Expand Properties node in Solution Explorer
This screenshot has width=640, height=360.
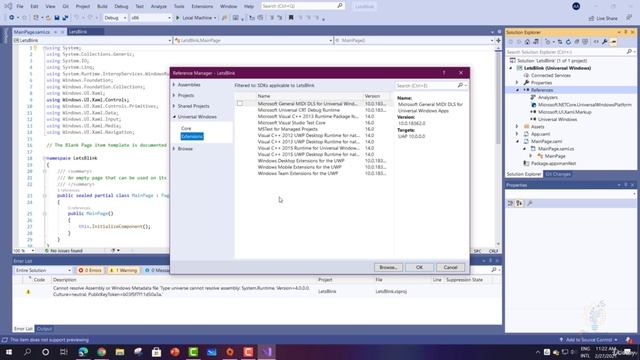(517, 83)
